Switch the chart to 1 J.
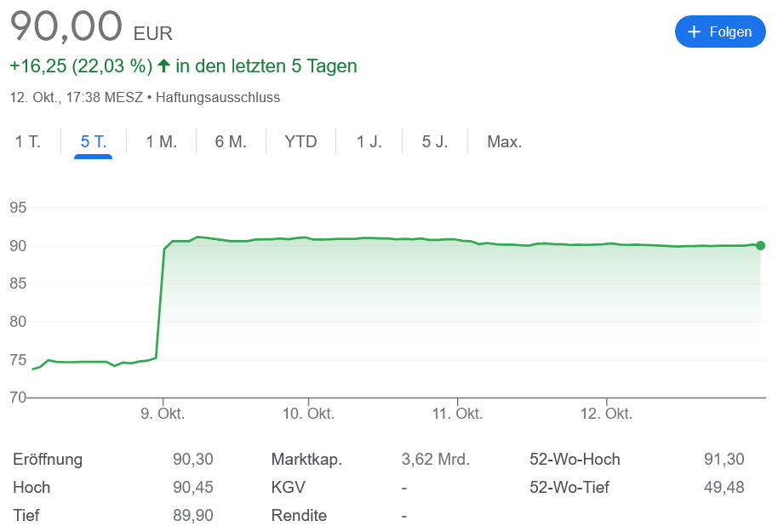Image resolution: width=778 pixels, height=532 pixels. point(369,142)
